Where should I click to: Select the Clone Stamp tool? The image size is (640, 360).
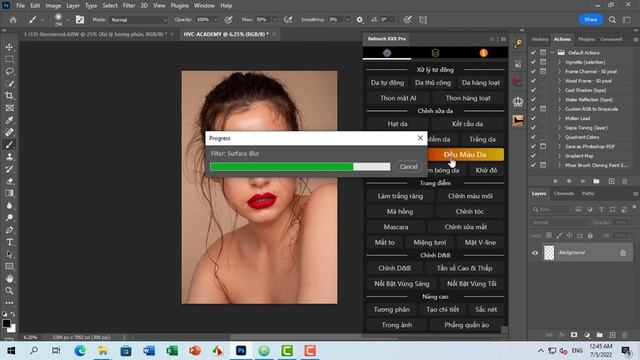[9, 157]
